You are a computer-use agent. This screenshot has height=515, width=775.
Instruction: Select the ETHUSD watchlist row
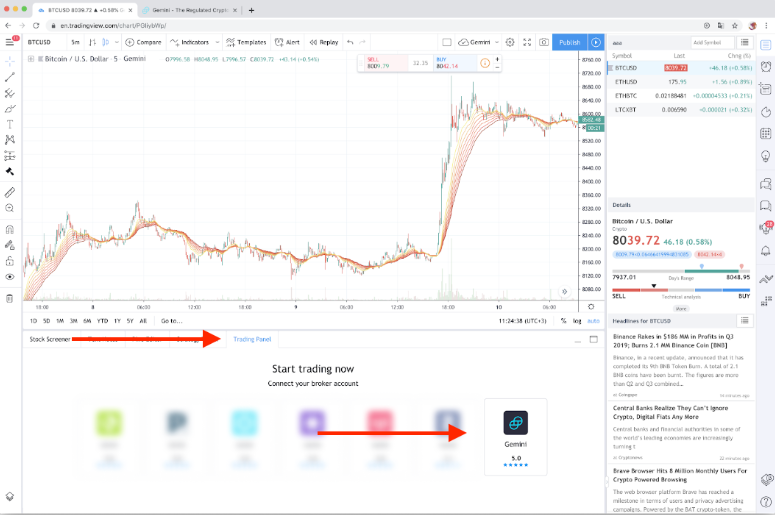pyautogui.click(x=681, y=82)
